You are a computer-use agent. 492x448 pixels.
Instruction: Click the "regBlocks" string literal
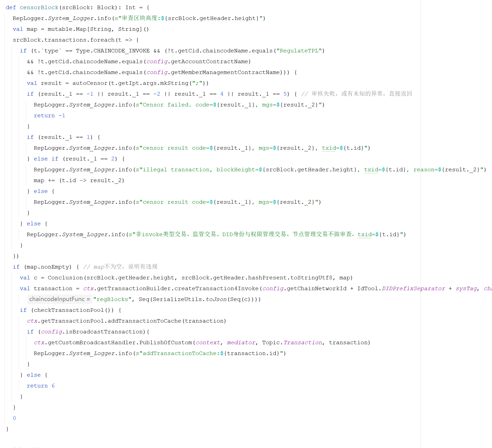(x=112, y=299)
